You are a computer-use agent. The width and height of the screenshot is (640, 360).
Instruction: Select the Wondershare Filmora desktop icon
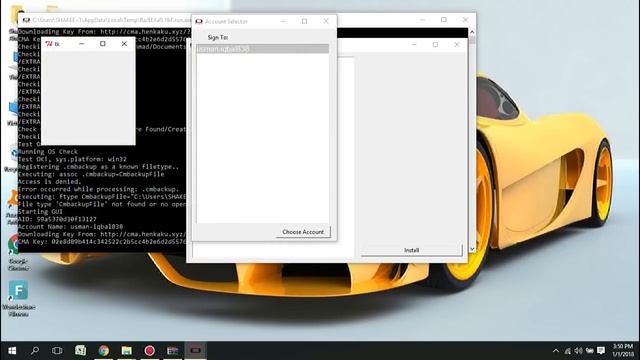(18, 298)
